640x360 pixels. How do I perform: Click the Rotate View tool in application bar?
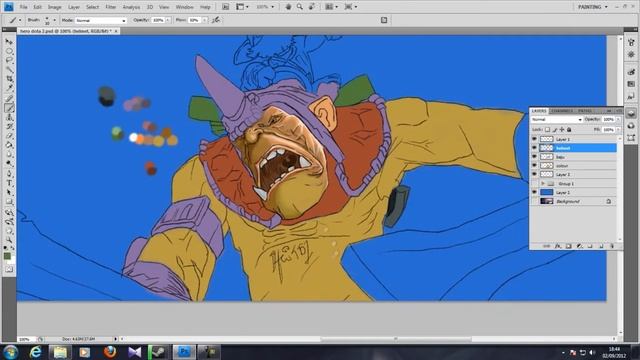[x=312, y=7]
